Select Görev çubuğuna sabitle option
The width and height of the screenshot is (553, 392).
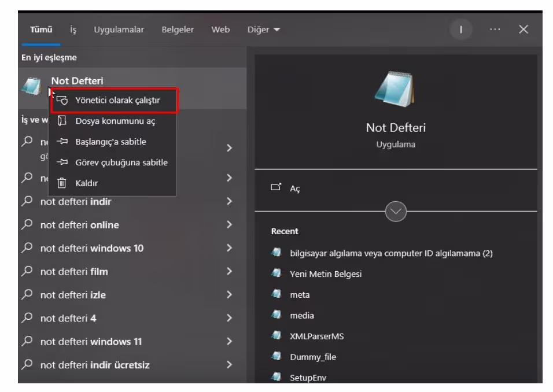[112, 162]
